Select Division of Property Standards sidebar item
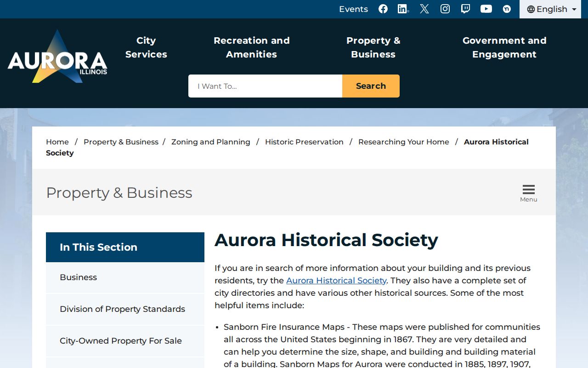Viewport: 588px width, 368px height. click(x=125, y=309)
